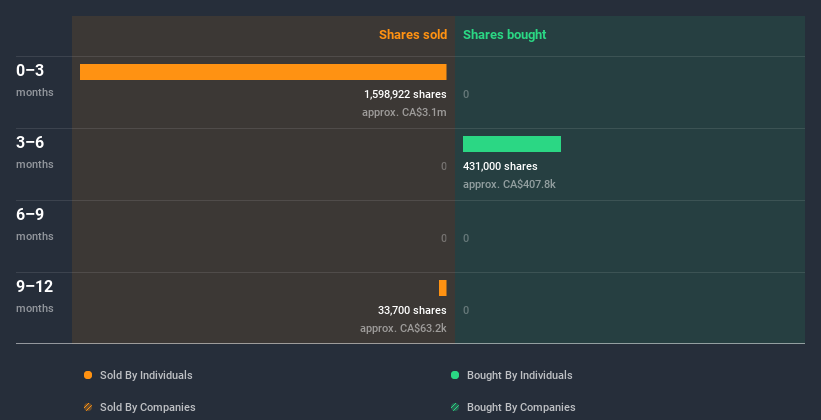Screen dimensions: 821x420
Task: Toggle the Bought By Individuals legend label
Action: tap(519, 375)
